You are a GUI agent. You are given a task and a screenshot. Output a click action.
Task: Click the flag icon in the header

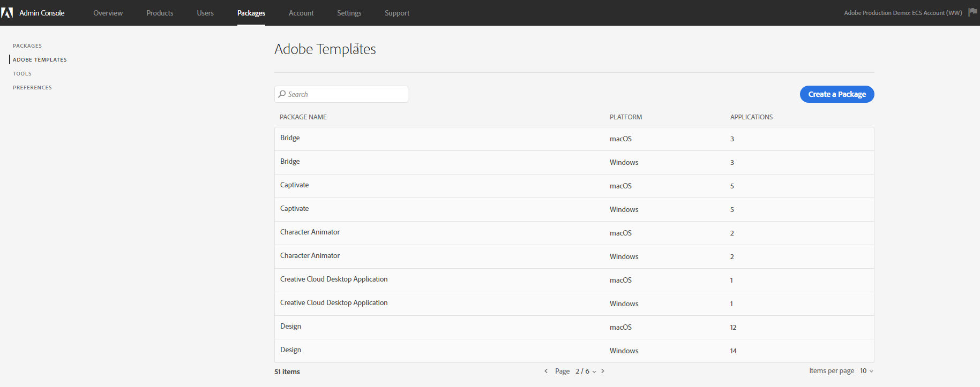[x=972, y=12]
